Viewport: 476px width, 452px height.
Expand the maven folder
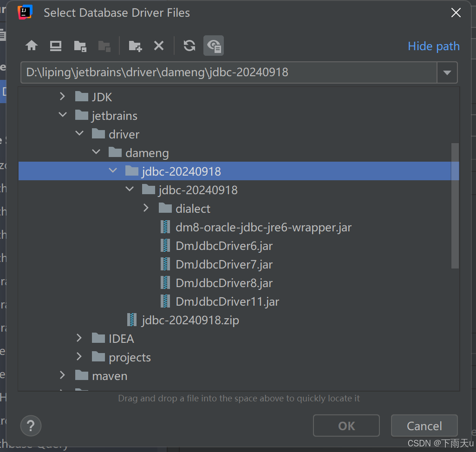63,375
